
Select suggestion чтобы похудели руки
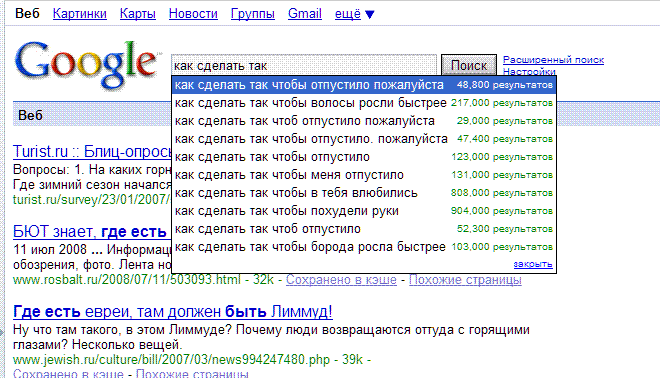point(364,211)
